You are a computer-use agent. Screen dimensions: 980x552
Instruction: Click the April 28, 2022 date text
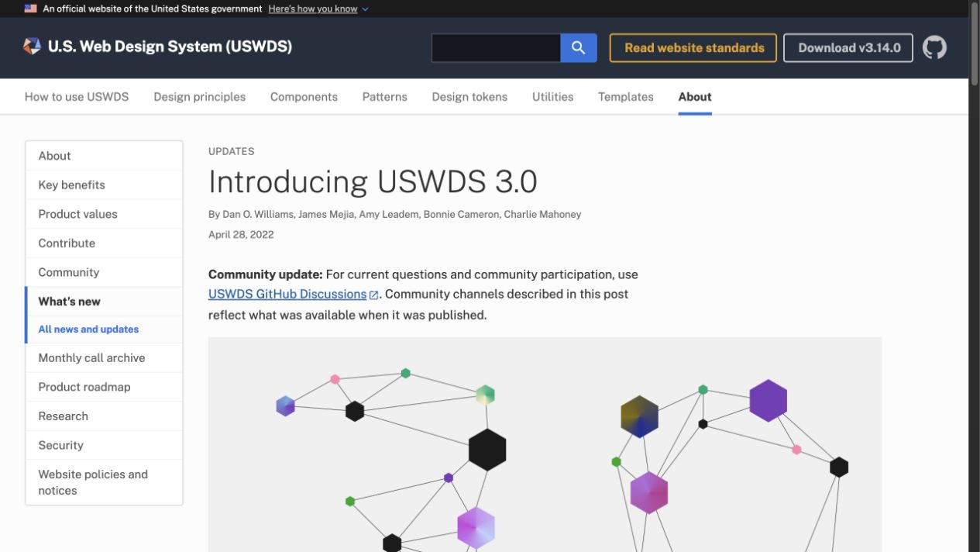pos(241,234)
